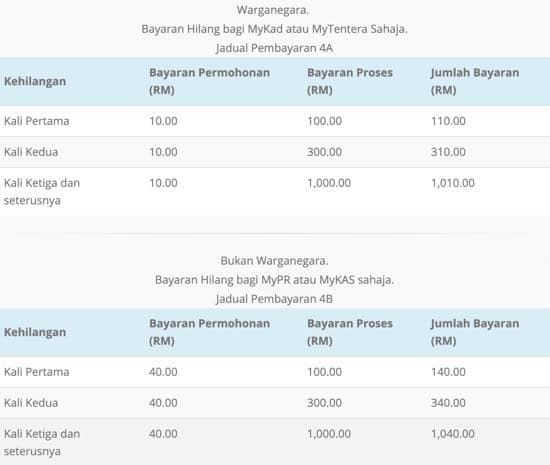Select the 40.00 fee in Kali Pertama row
The height and width of the screenshot is (465, 550).
tap(163, 372)
